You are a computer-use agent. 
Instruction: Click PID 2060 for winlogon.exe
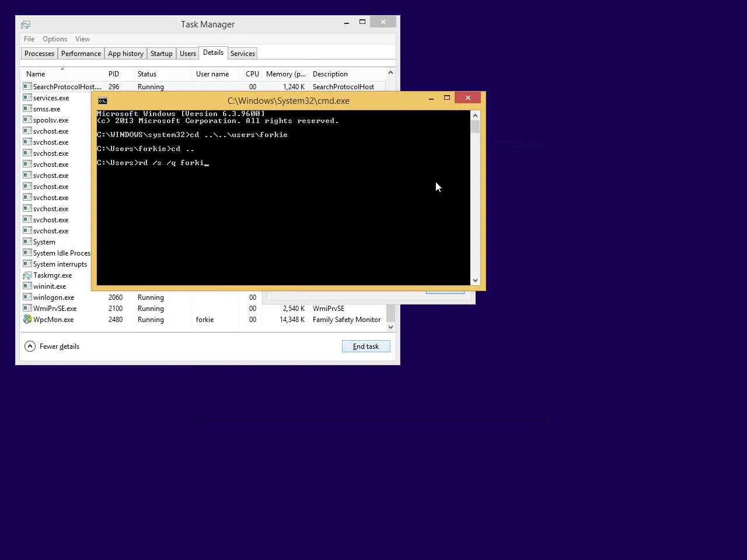point(116,297)
